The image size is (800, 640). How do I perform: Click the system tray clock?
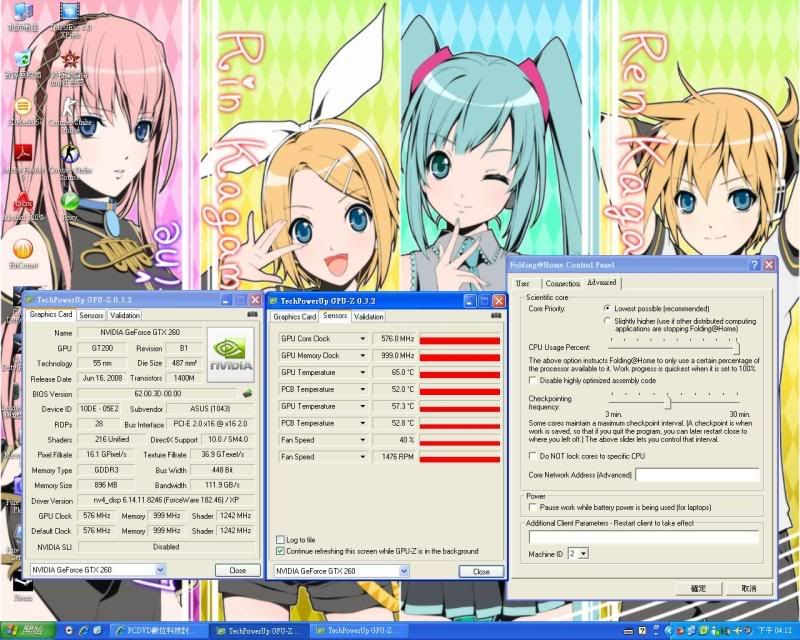click(774, 631)
